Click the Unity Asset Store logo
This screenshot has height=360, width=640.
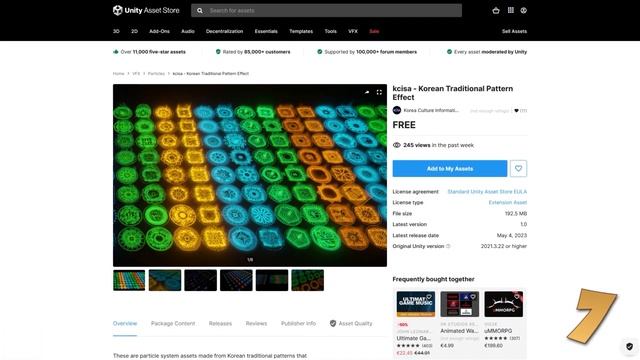click(x=146, y=10)
